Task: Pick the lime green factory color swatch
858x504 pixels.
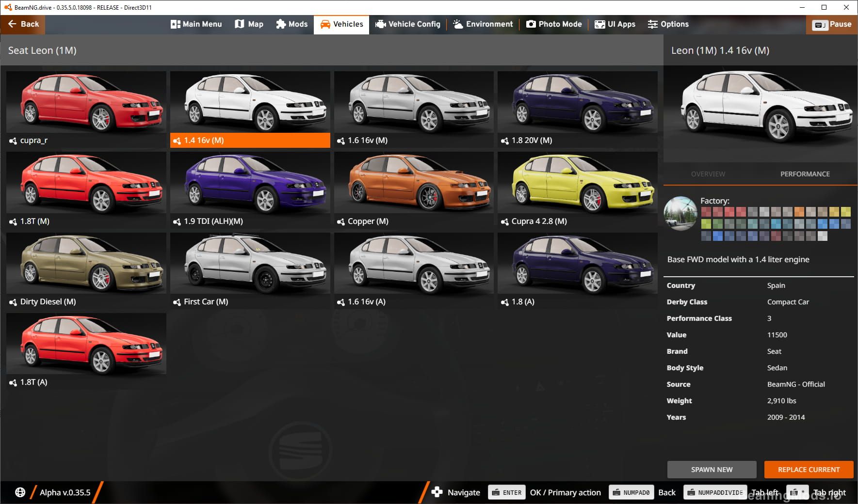Action: [x=706, y=224]
